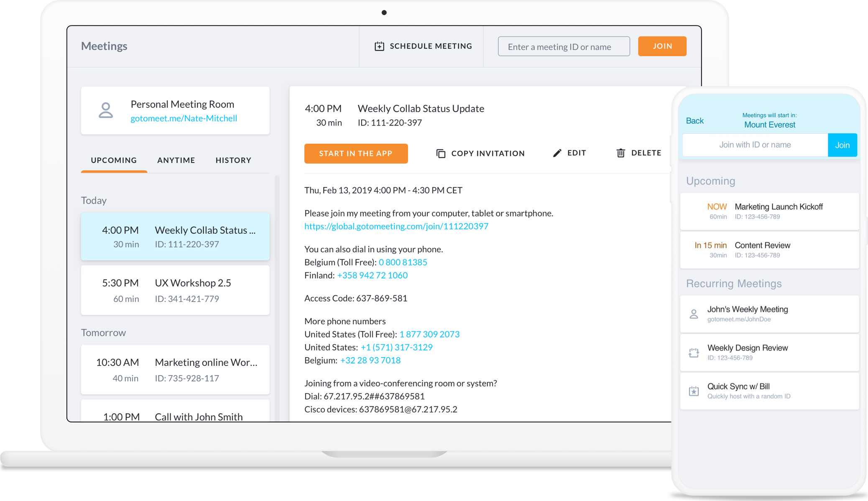Click the Delete trash icon
The width and height of the screenshot is (868, 501).
coord(622,153)
